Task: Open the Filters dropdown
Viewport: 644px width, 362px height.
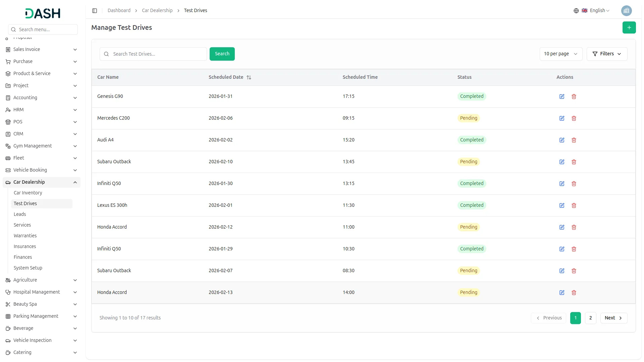Action: tap(607, 54)
